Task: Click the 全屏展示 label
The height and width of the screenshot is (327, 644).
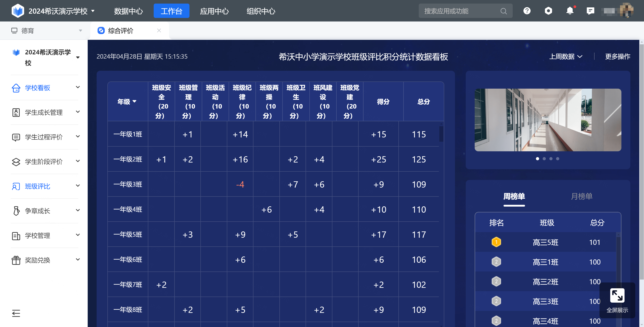Action: pos(617,310)
